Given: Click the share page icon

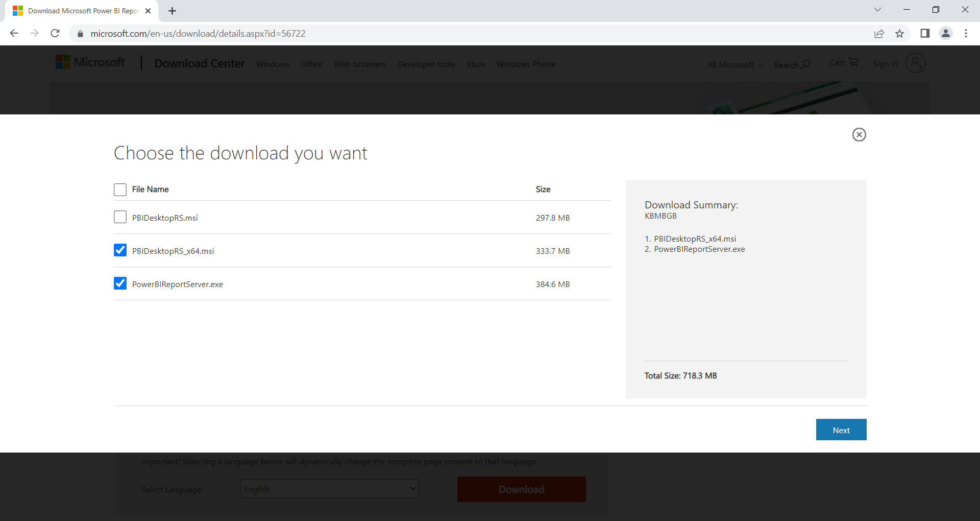Looking at the screenshot, I should [879, 33].
